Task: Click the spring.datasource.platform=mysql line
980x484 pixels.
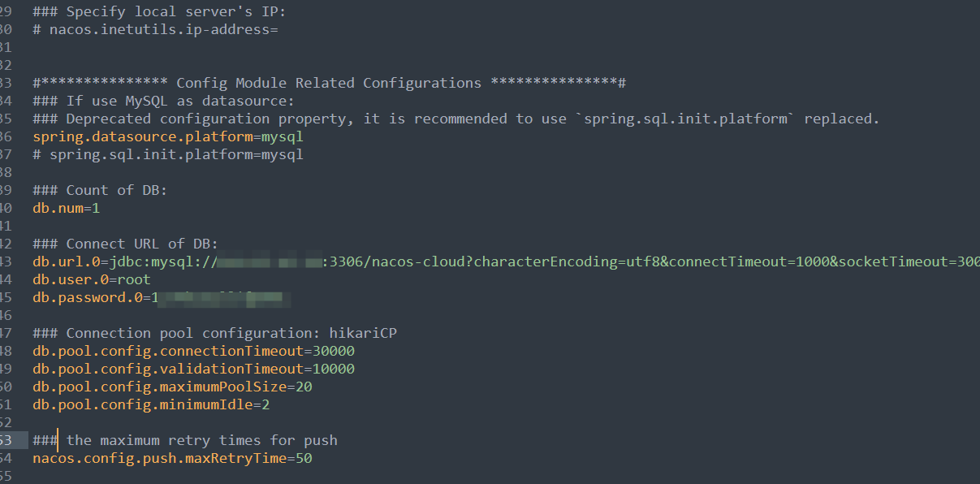Action: [x=168, y=136]
